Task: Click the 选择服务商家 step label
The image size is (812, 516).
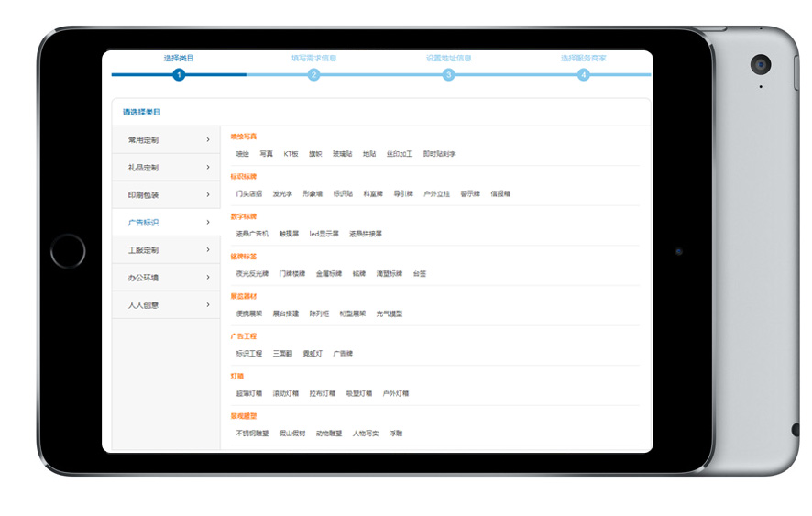Action: (x=583, y=58)
